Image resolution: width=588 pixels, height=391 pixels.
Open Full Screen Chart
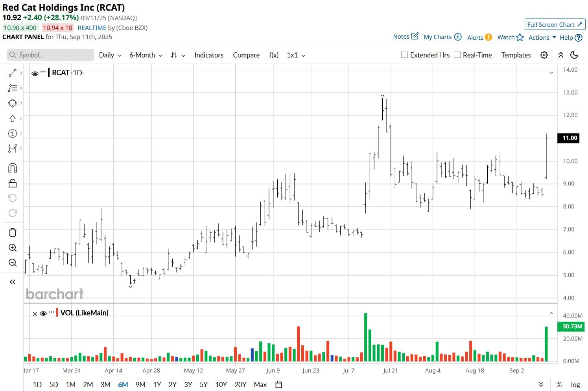555,24
